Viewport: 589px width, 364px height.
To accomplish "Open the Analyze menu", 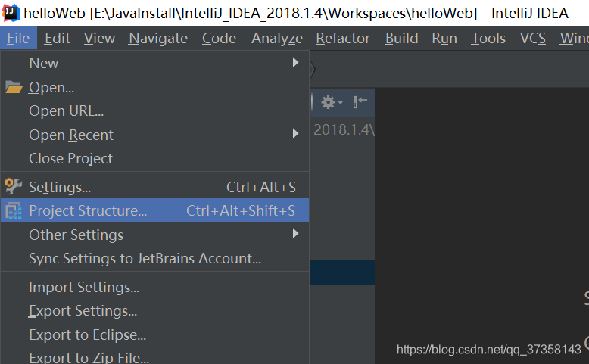I will 277,39.
